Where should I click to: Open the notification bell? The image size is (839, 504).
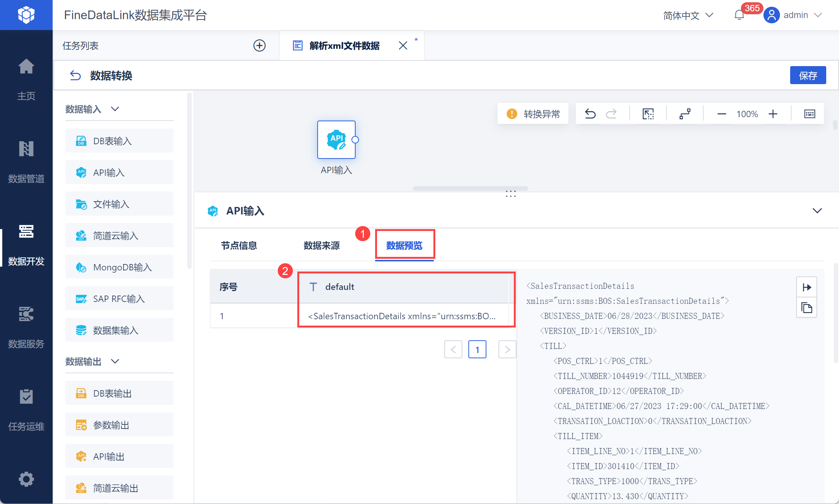point(739,15)
